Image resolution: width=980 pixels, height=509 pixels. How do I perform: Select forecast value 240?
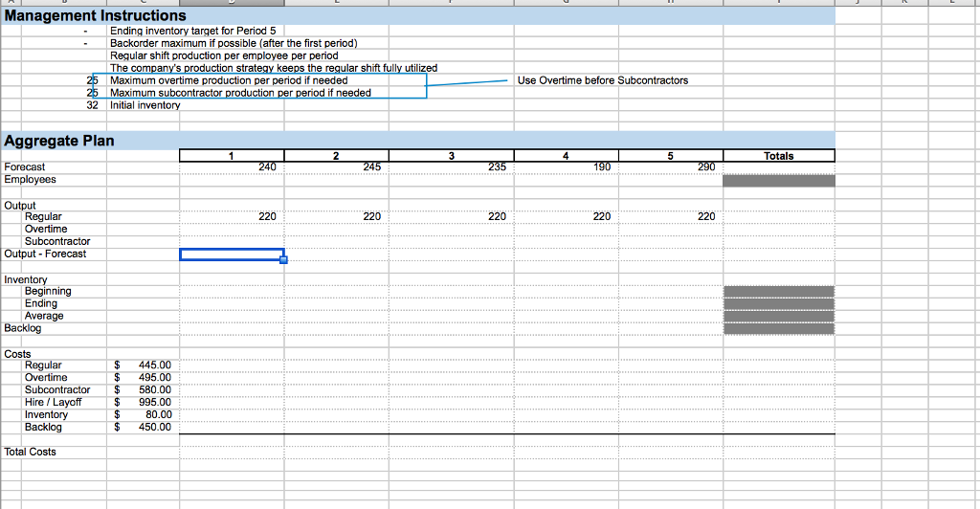[x=267, y=166]
